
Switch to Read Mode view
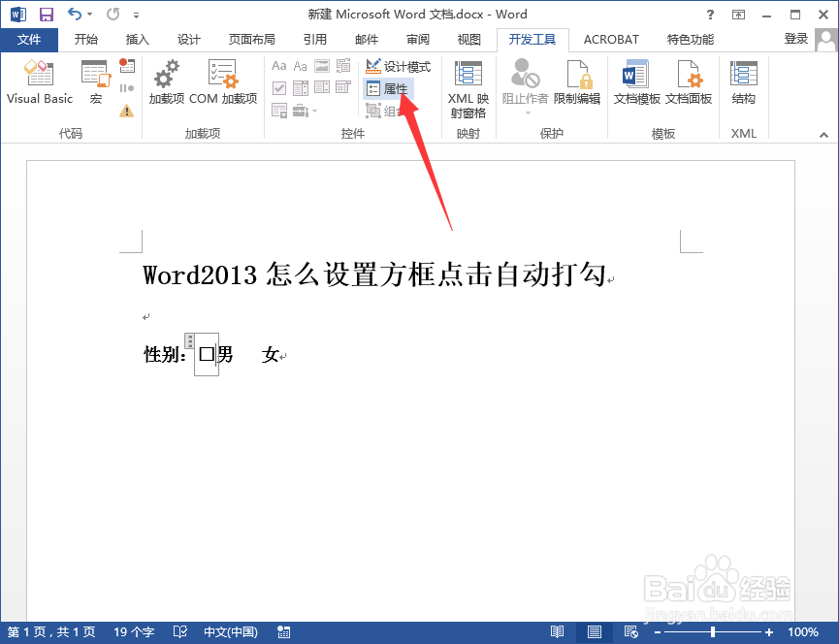coord(557,632)
